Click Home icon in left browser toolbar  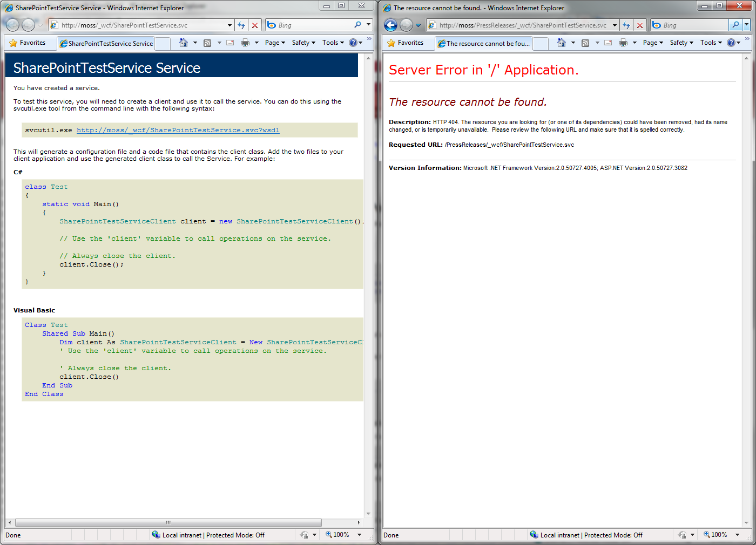coord(184,43)
